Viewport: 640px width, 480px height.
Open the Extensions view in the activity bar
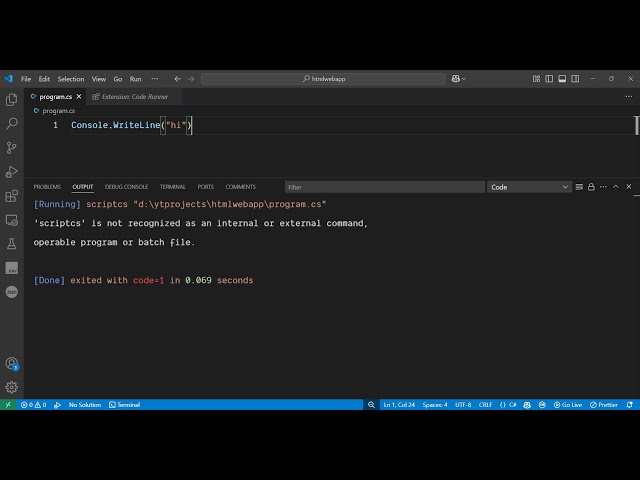[11, 196]
